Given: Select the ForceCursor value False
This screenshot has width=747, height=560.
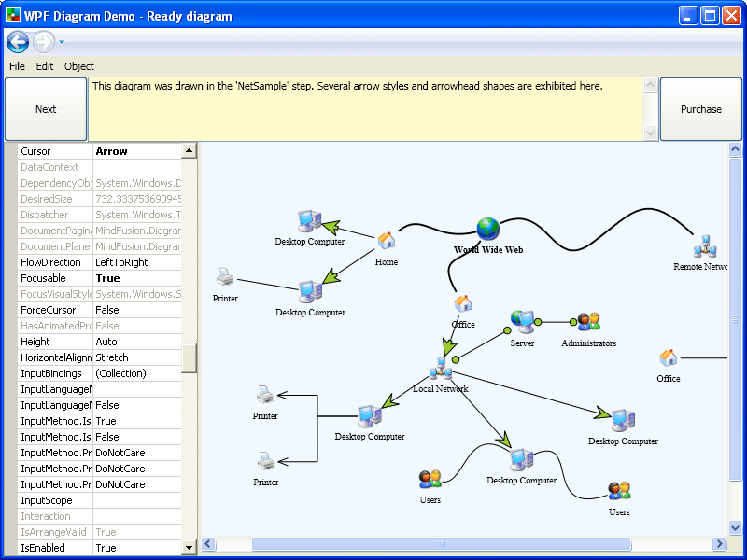Looking at the screenshot, I should pyautogui.click(x=137, y=310).
